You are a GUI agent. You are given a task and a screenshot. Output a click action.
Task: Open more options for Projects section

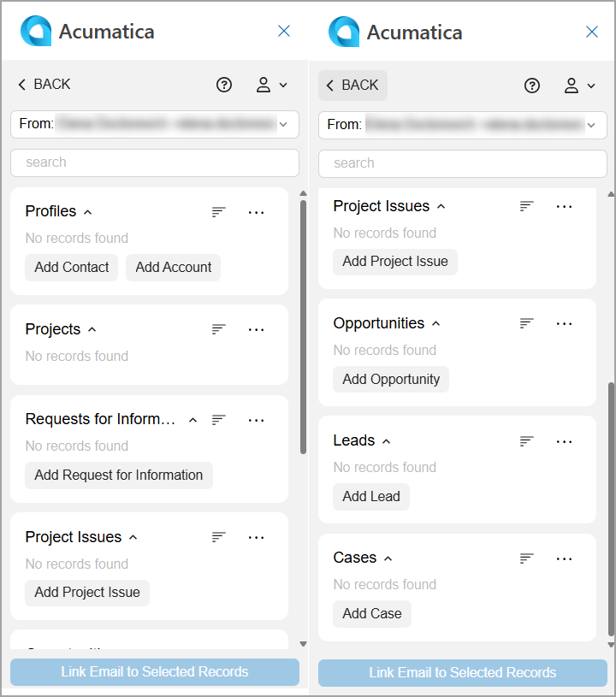(256, 330)
